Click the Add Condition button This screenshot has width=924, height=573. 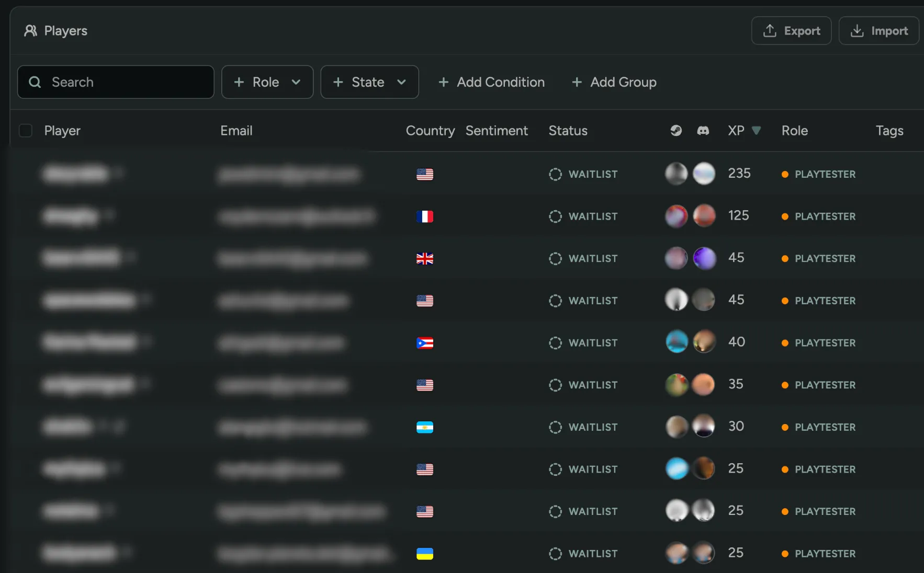pos(491,82)
